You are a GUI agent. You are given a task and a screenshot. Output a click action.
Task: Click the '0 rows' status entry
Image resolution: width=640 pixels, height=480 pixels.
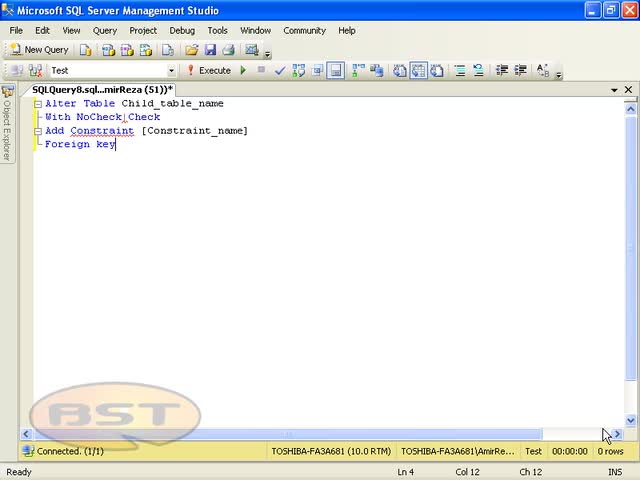pos(610,451)
